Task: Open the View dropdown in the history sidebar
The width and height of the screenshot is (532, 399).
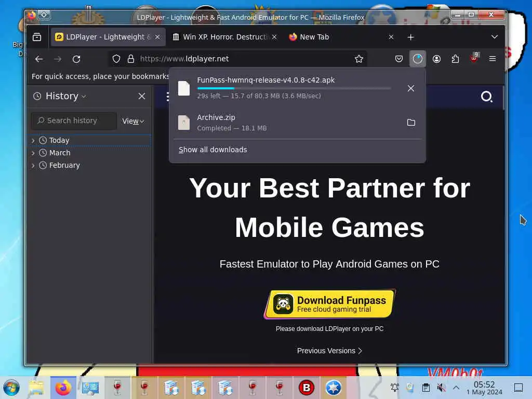Action: (133, 121)
